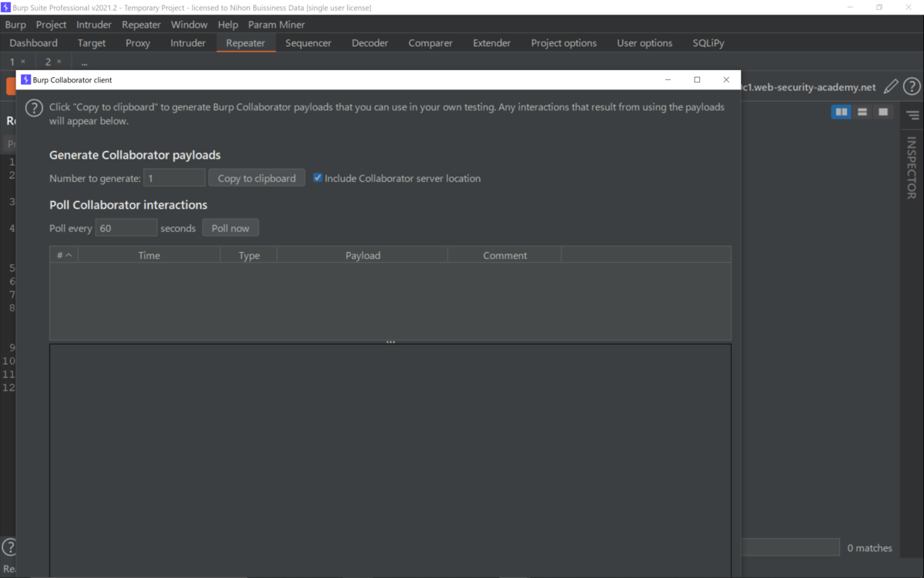Click the pencil edit target icon
924x578 pixels.
(891, 87)
